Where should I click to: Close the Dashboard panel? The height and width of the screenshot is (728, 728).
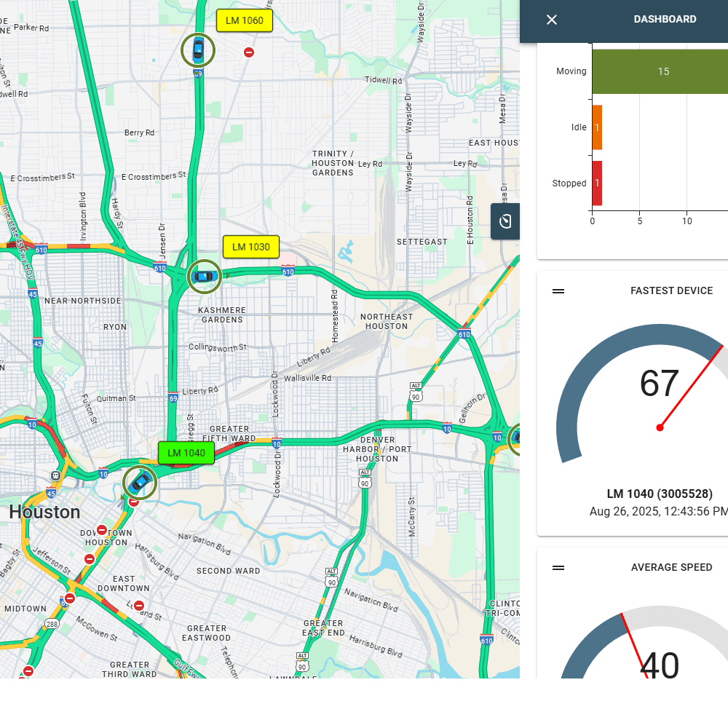[x=551, y=20]
